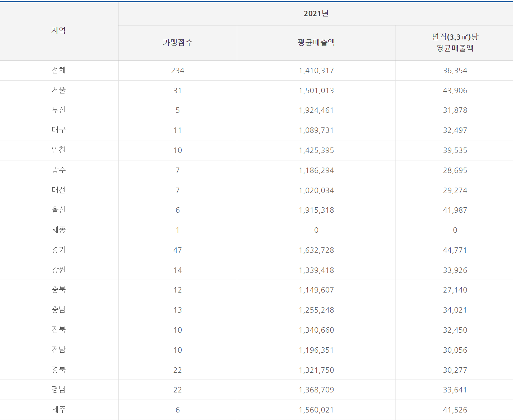Viewport: 513px width, 420px height.
Task: Click the sales value 1,915,318
Action: (x=316, y=210)
